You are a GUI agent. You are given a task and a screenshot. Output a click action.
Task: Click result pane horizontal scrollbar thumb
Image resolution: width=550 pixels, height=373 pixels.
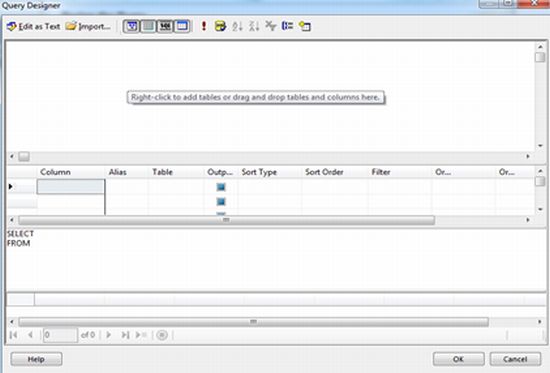[253, 322]
